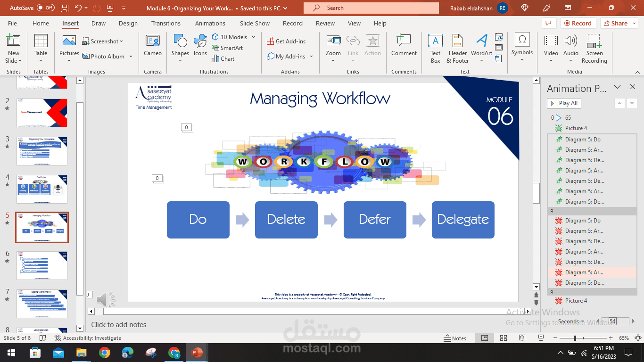Insert a Chart
The height and width of the screenshot is (362, 644).
(223, 59)
